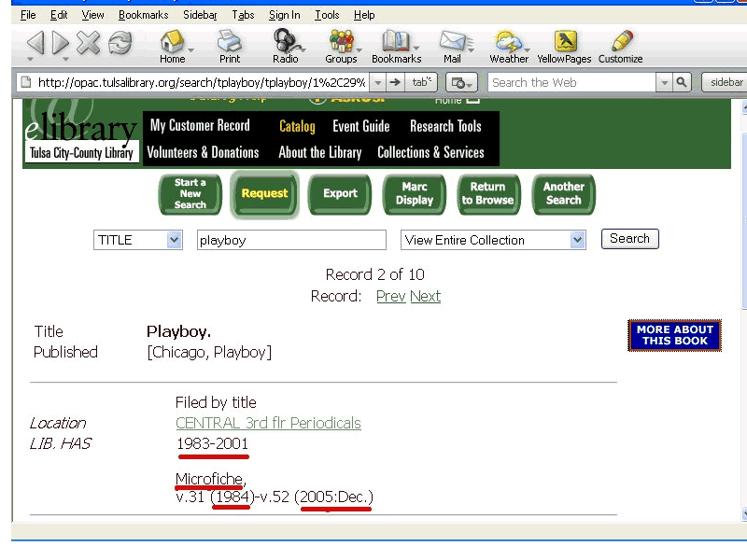Open the Event Guide nav link
Image resolution: width=747 pixels, height=560 pixels.
click(x=361, y=126)
